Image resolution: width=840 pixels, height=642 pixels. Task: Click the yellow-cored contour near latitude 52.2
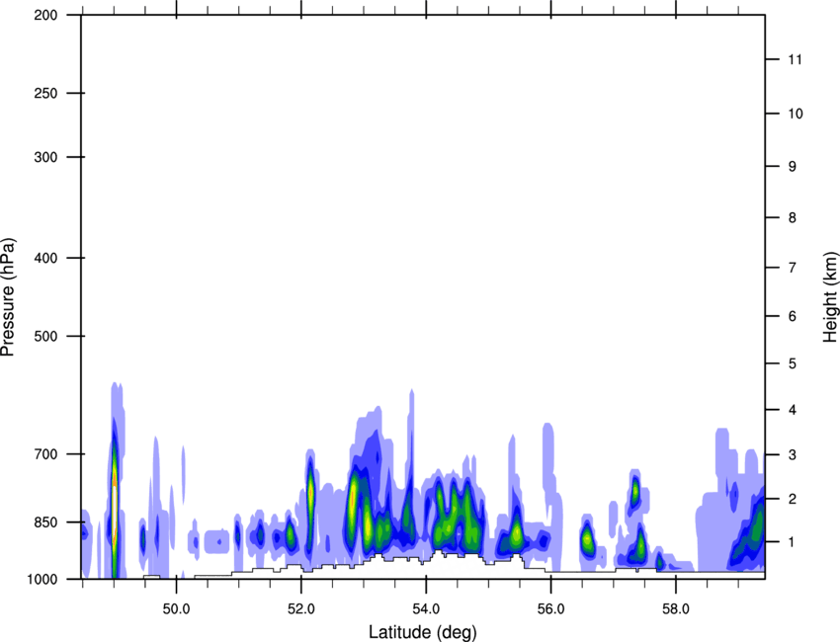click(310, 495)
